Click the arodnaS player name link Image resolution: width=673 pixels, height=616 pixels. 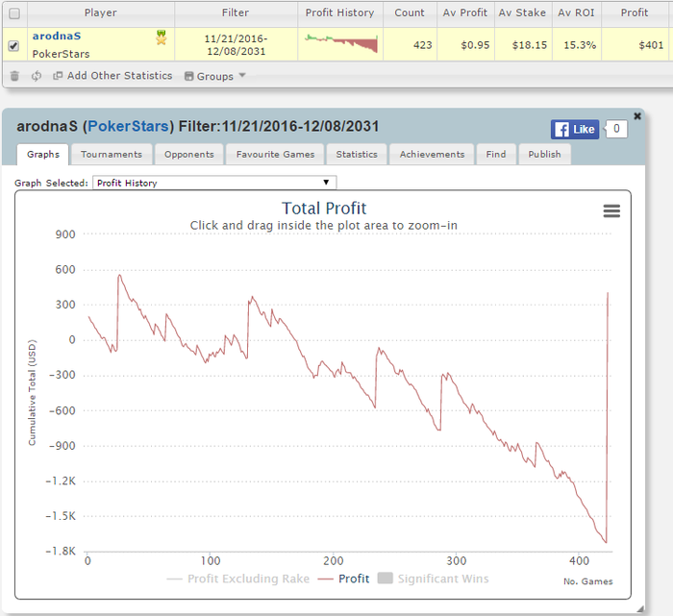click(x=57, y=36)
